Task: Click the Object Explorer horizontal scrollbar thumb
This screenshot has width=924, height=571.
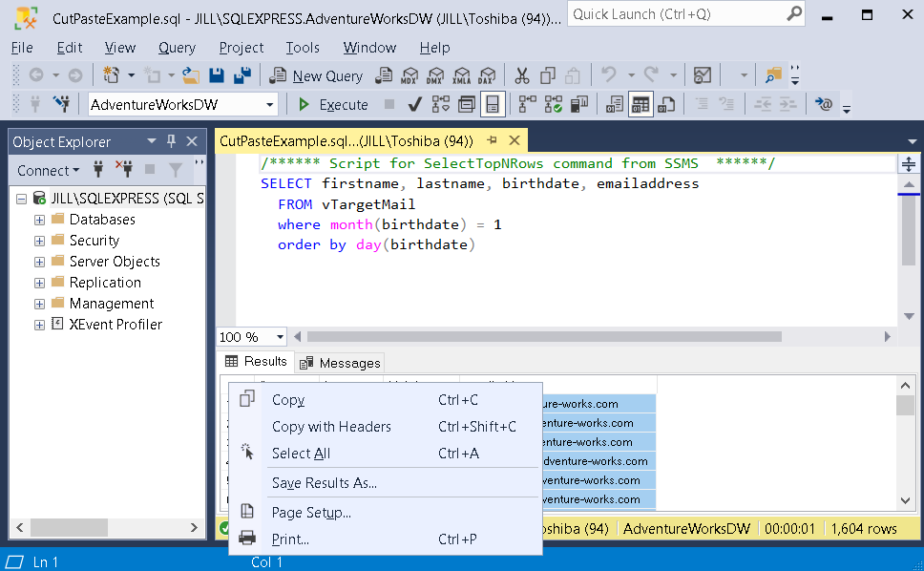Action: 69,527
